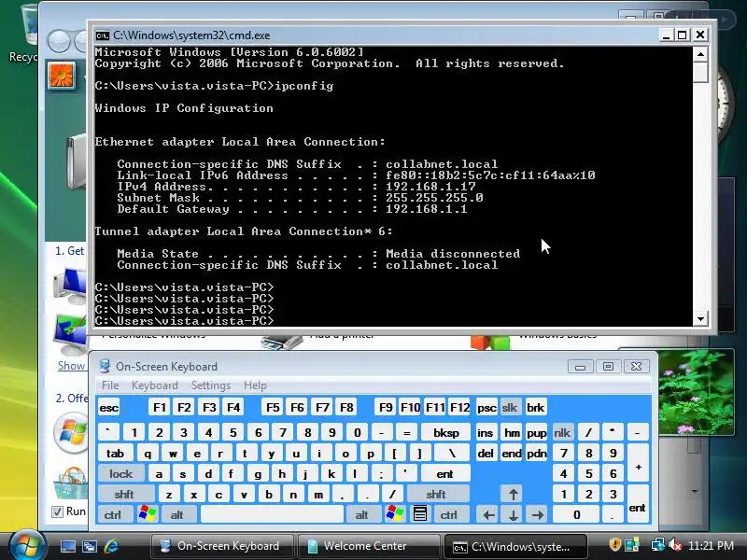747x560 pixels.
Task: Open the Help menu in On-Screen Keyboard
Action: tap(255, 385)
